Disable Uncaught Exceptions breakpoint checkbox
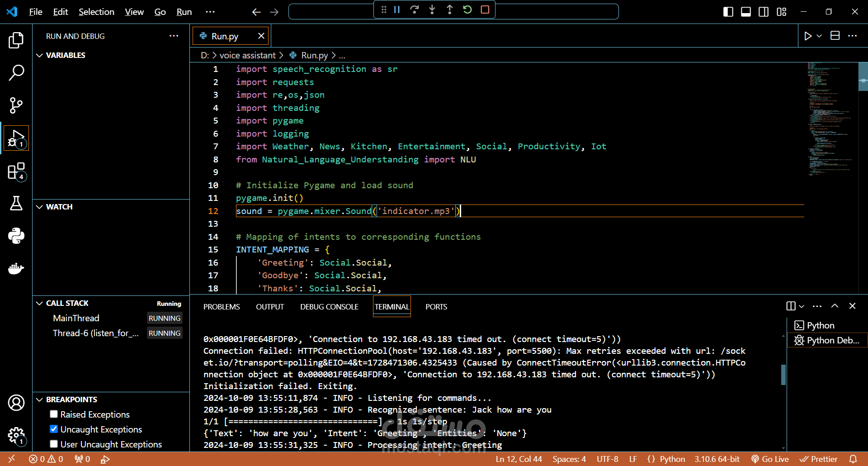Screen dimensions: 868x466 pos(54,429)
